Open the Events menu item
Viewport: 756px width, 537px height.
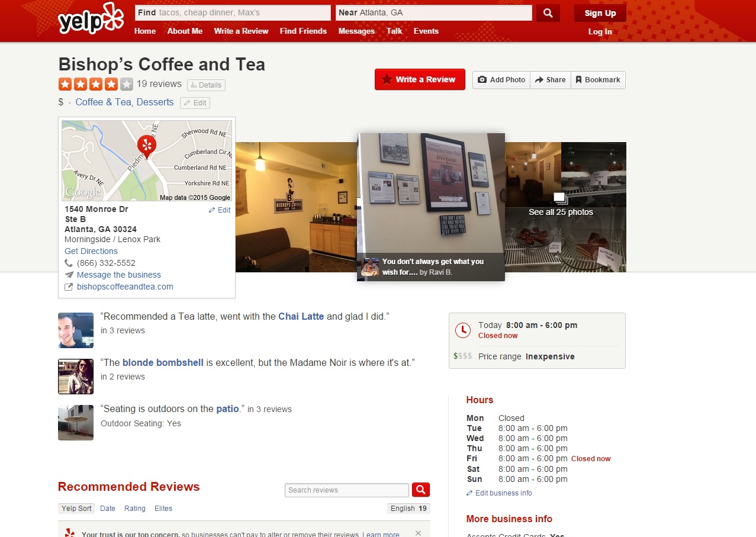click(426, 31)
